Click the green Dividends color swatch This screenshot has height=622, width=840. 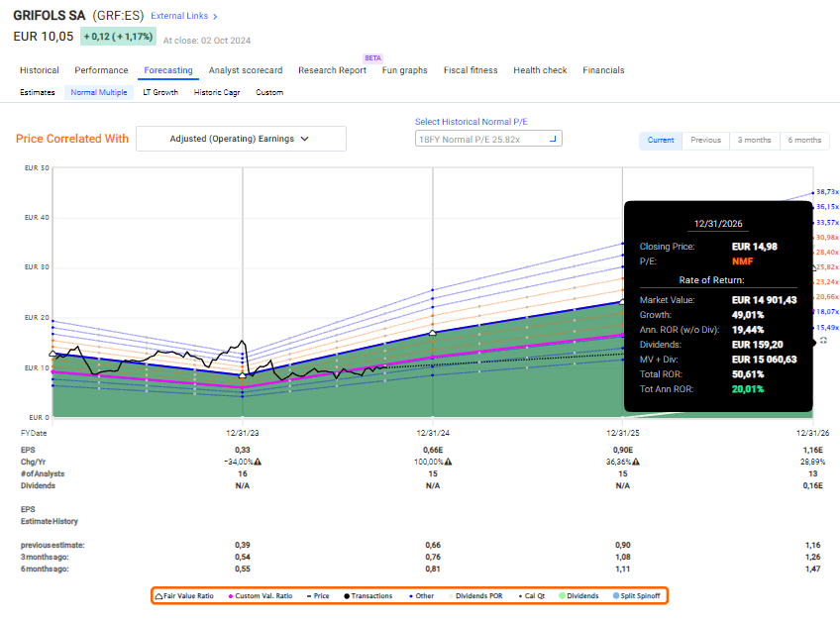(563, 595)
